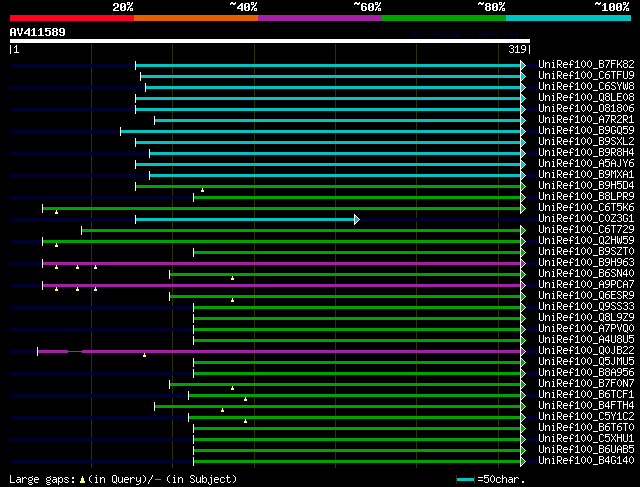Image resolution: width=640 pixels, height=487 pixels.
Task: Select the UniRef100_C0Z3G1 label
Action: (x=586, y=219)
